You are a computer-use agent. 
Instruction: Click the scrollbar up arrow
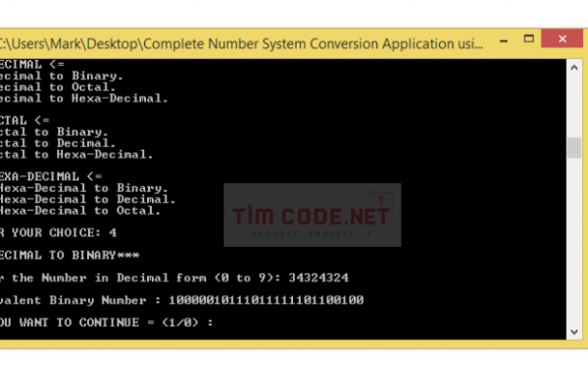pyautogui.click(x=574, y=68)
